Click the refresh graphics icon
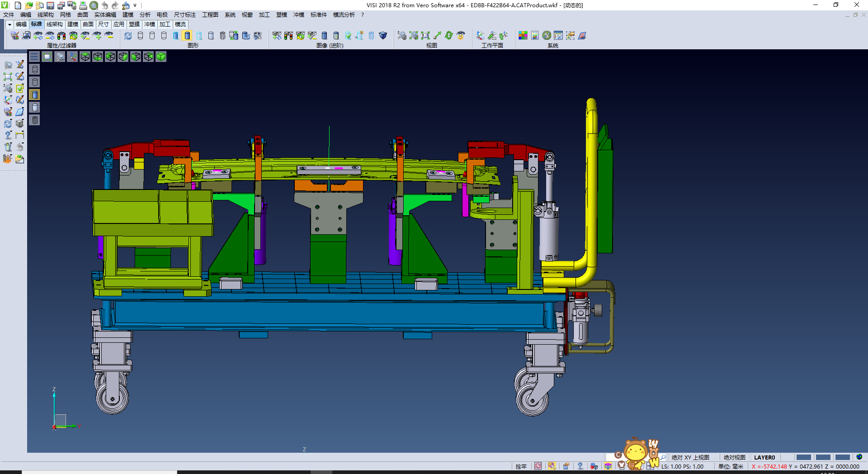This screenshot has height=474, width=868. coord(128,36)
